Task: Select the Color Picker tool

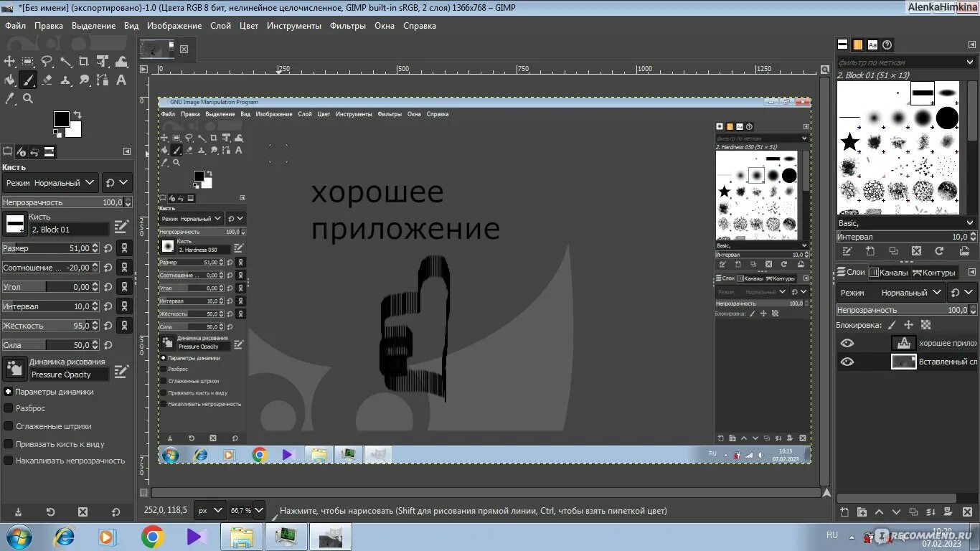Action: (9, 98)
